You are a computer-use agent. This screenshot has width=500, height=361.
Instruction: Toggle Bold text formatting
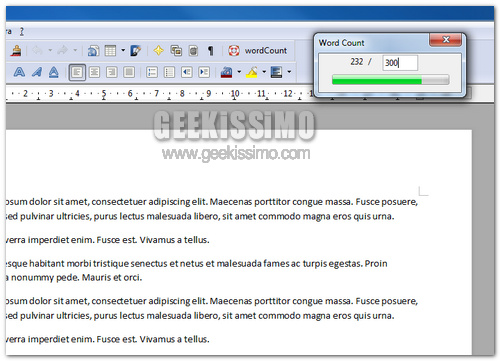[19, 72]
